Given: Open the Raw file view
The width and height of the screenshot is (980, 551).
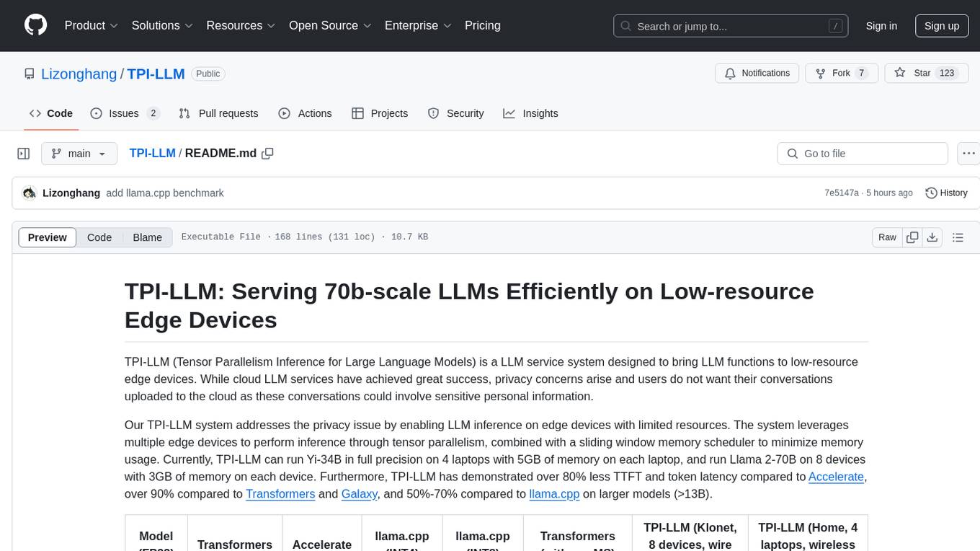Looking at the screenshot, I should click(887, 237).
